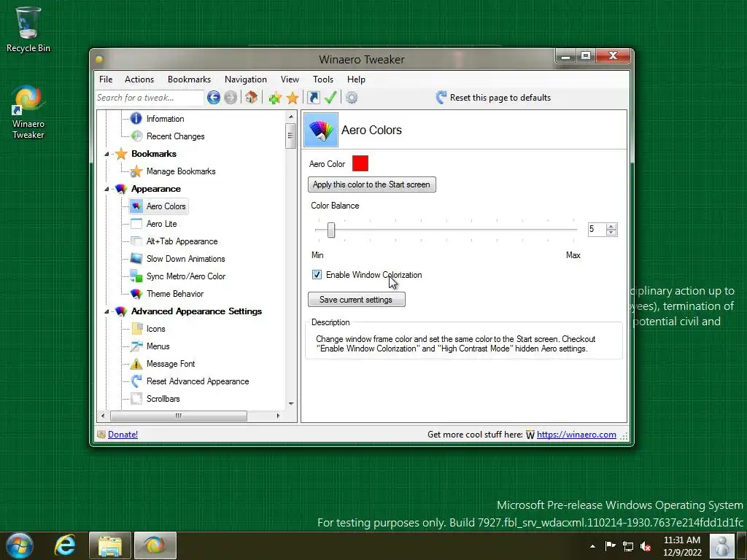747x560 pixels.
Task: Click the Scrollbars tree item icon
Action: [x=136, y=399]
